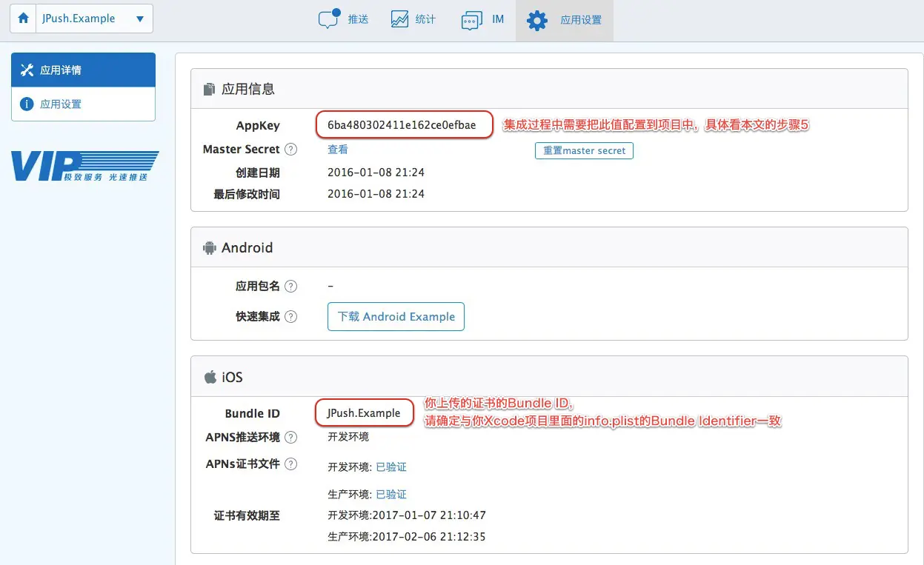Click the 推送 speech bubble icon

coord(329,19)
